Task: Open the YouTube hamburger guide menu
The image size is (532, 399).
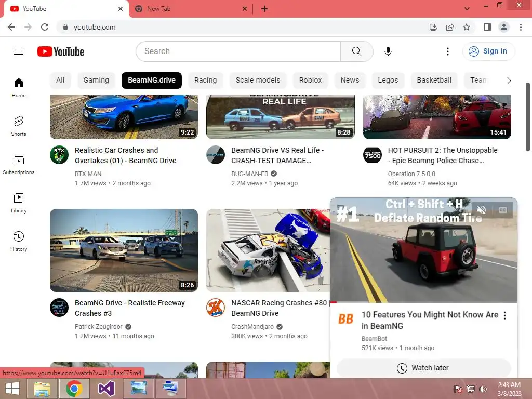Action: coord(19,51)
